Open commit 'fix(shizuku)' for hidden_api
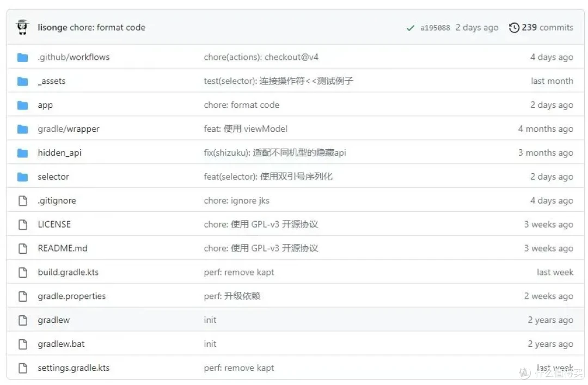588x385 pixels. pos(275,152)
